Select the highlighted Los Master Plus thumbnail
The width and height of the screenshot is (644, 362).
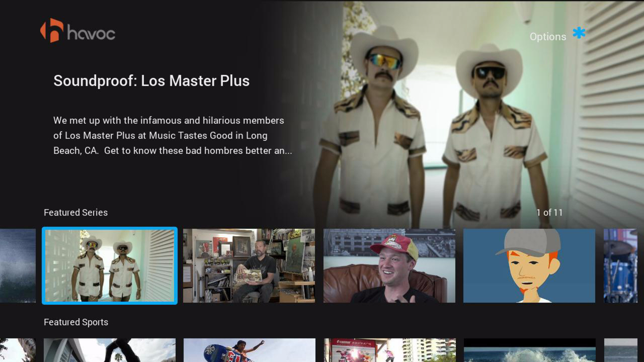click(109, 265)
